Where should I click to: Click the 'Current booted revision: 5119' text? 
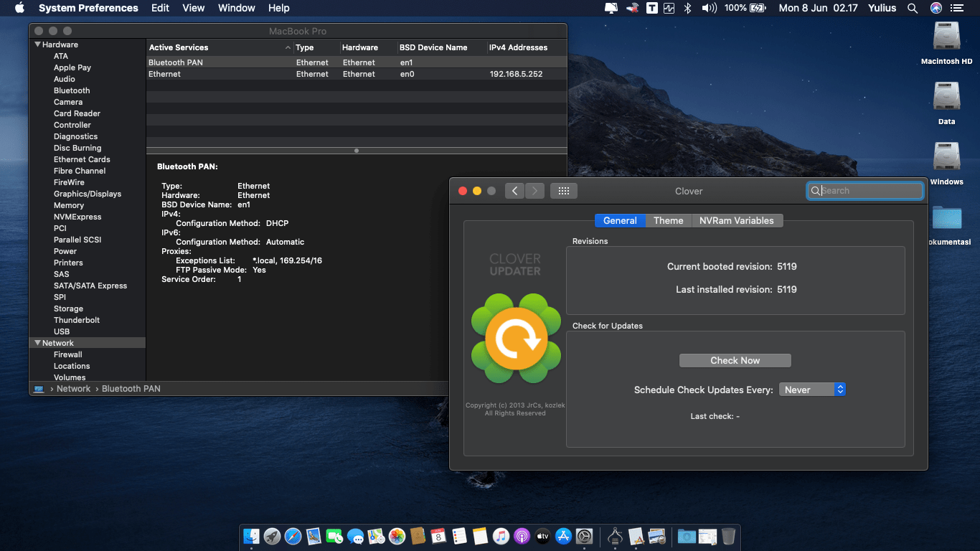[732, 266]
